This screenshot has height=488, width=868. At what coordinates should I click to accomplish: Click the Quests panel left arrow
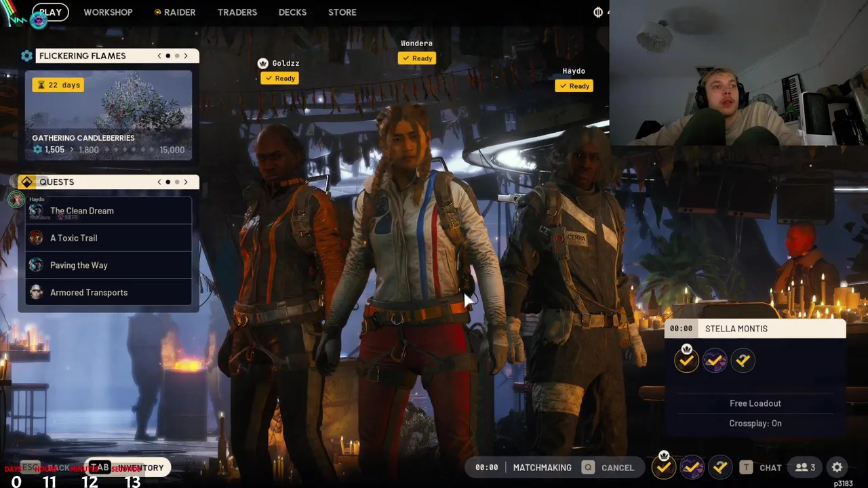(x=159, y=182)
